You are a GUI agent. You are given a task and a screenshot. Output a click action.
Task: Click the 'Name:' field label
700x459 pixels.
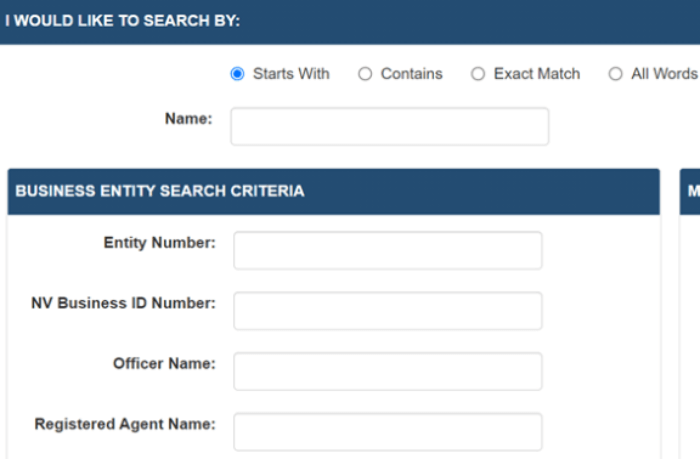[x=188, y=119]
